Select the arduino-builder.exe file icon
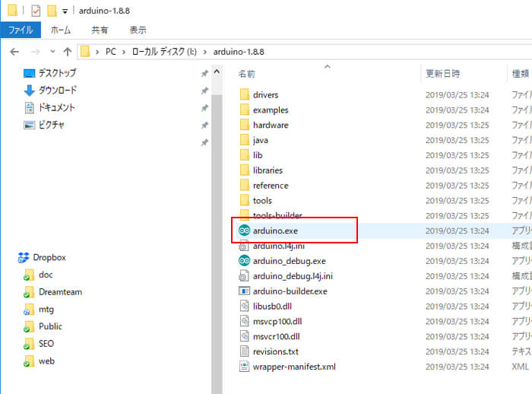 click(x=244, y=291)
